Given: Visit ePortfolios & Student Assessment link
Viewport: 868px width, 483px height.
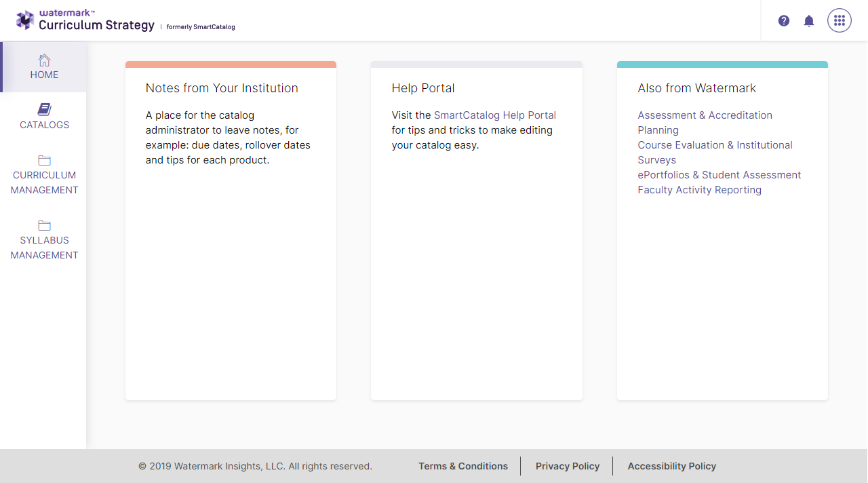Looking at the screenshot, I should point(719,175).
